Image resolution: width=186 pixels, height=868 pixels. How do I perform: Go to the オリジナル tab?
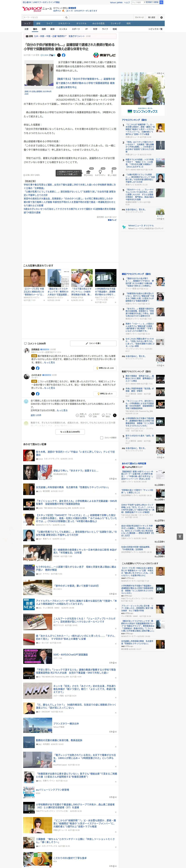click(x=81, y=24)
